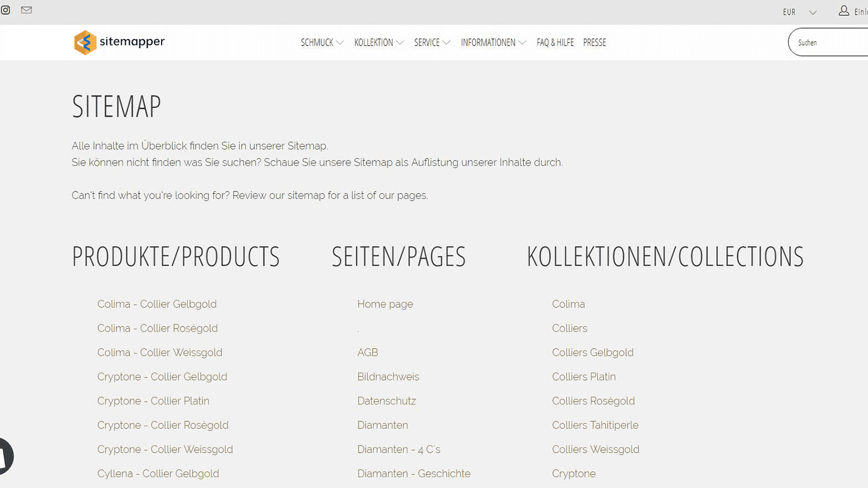The width and height of the screenshot is (868, 488).
Task: View the Diamanten - 4 C's page
Action: [399, 449]
